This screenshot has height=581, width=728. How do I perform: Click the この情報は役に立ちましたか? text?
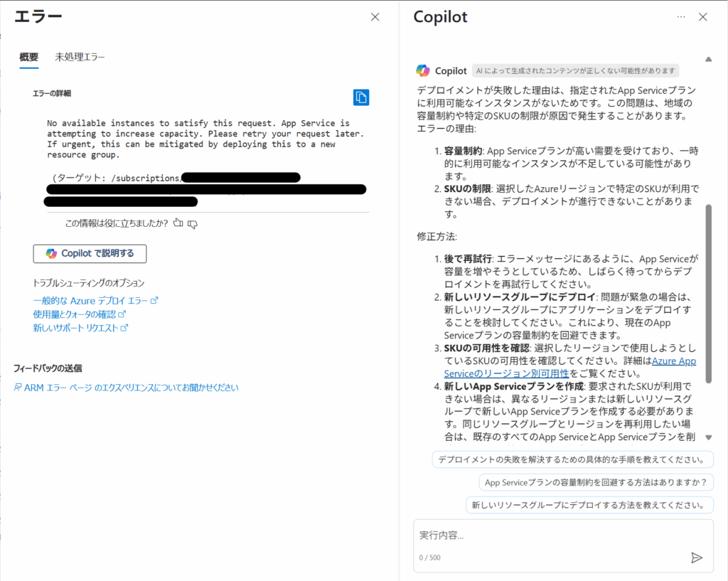pyautogui.click(x=117, y=223)
